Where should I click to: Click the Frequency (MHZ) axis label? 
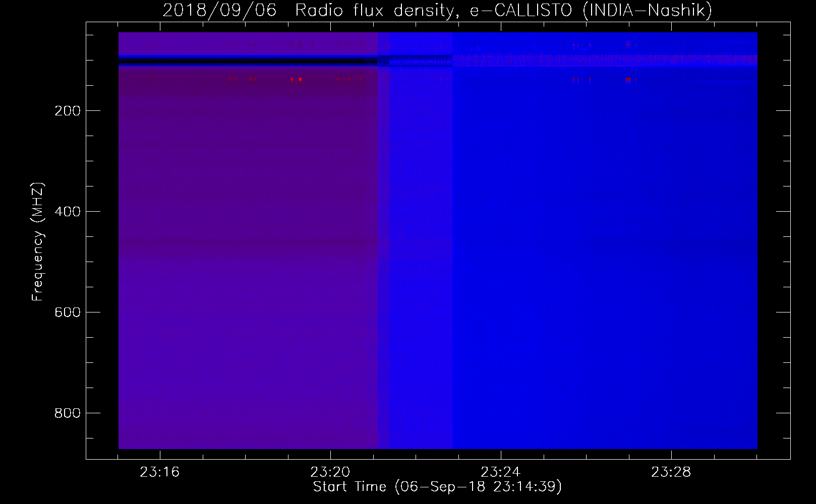38,242
